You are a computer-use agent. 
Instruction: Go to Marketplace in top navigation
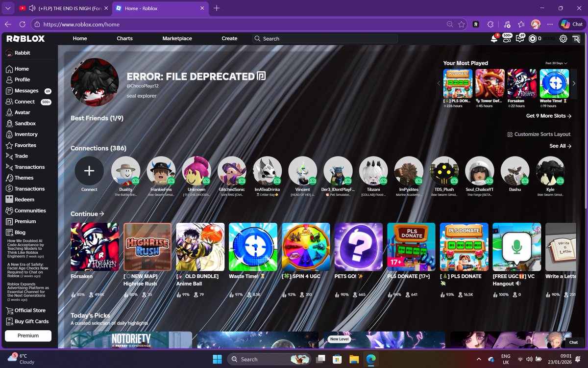coord(177,38)
